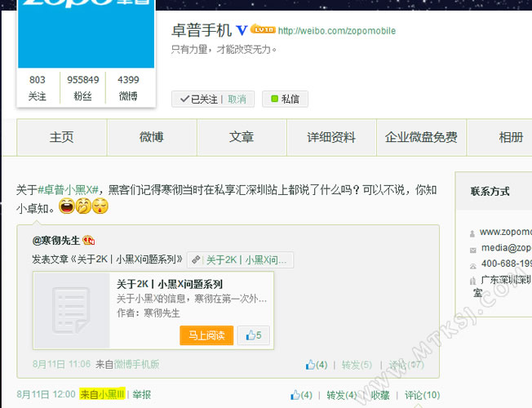The height and width of the screenshot is (408, 532).
Task: Open the 详细资料 tab
Action: (330, 137)
